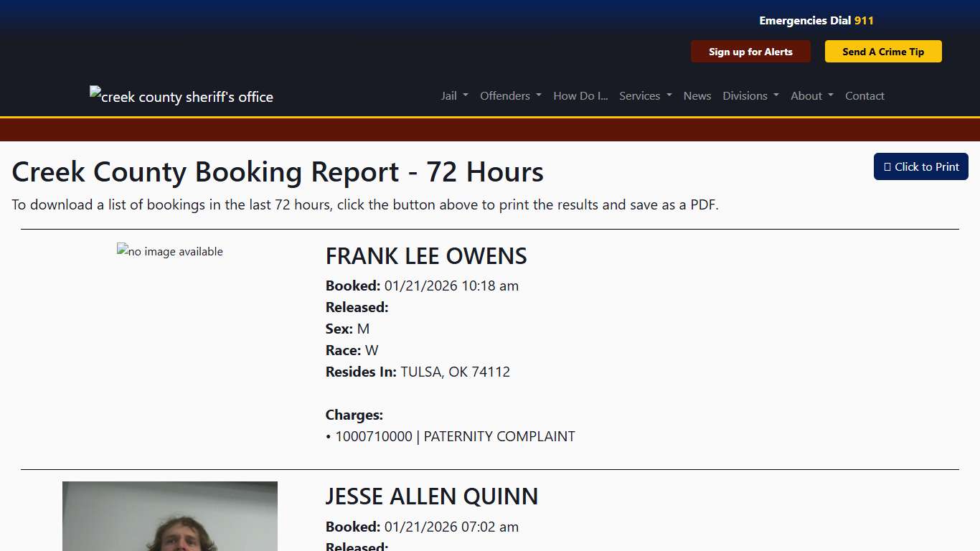This screenshot has width=980, height=551.
Task: Expand the How Do I... dropdown
Action: [x=580, y=95]
